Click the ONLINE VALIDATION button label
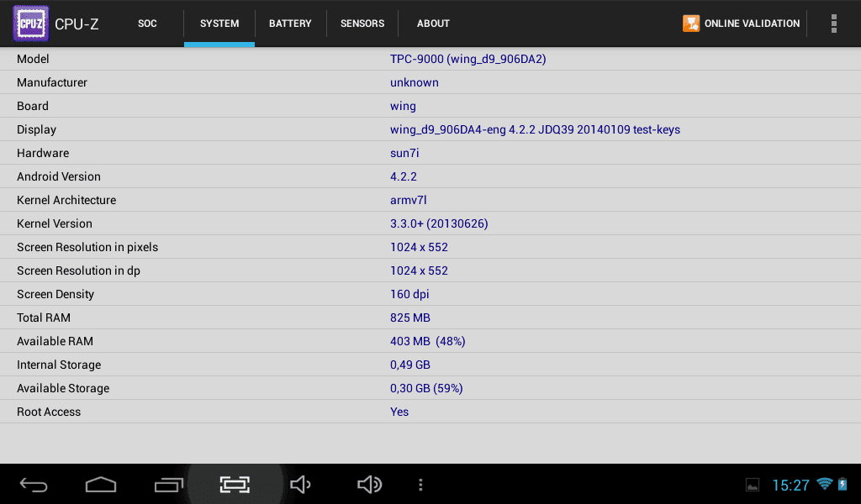 pyautogui.click(x=753, y=24)
